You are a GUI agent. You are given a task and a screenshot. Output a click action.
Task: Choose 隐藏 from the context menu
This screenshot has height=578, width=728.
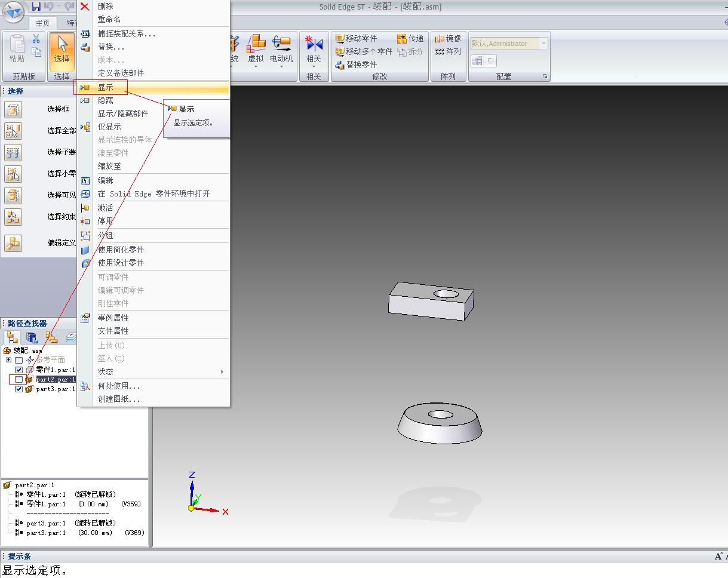[153, 100]
